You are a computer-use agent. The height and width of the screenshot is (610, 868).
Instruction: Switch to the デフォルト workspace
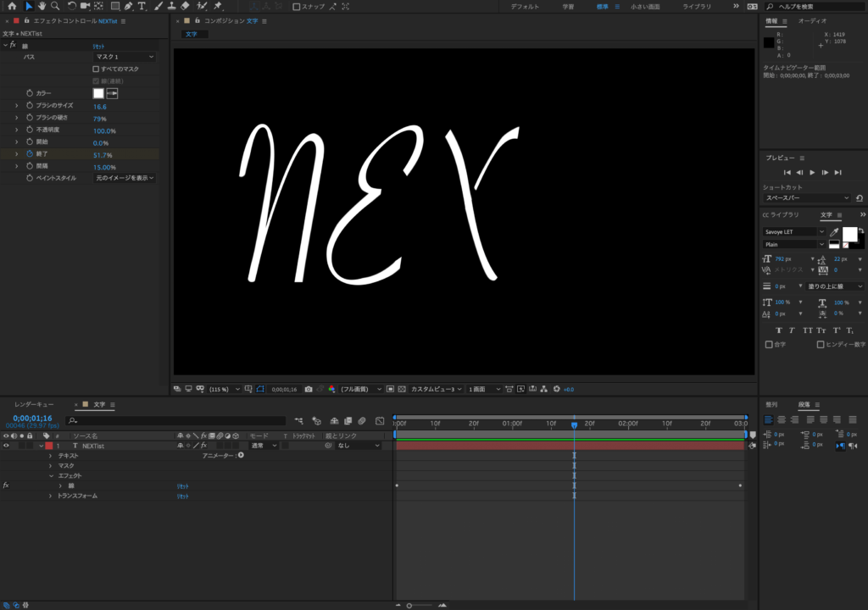pyautogui.click(x=525, y=7)
